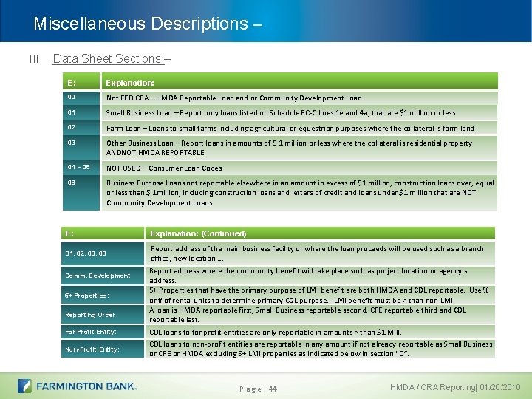Click the 'Farm Loan' explanation text
Screen dimensions: 532x399
click(290, 129)
